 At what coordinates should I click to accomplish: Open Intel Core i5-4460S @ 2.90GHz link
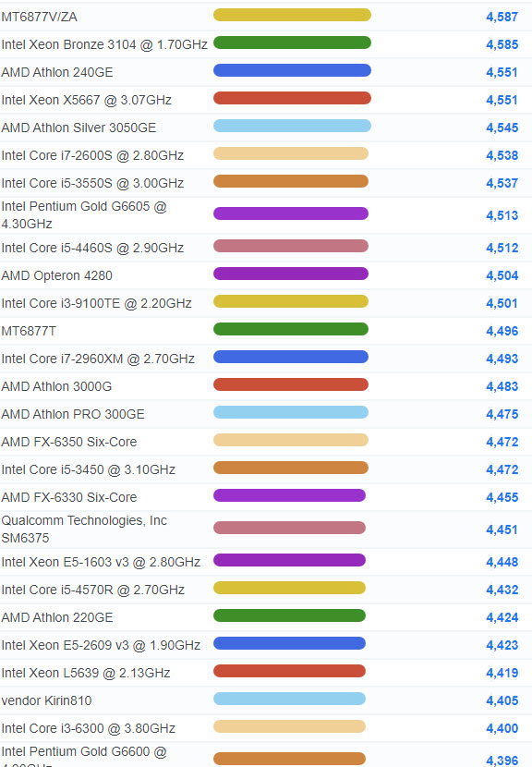[x=92, y=248]
